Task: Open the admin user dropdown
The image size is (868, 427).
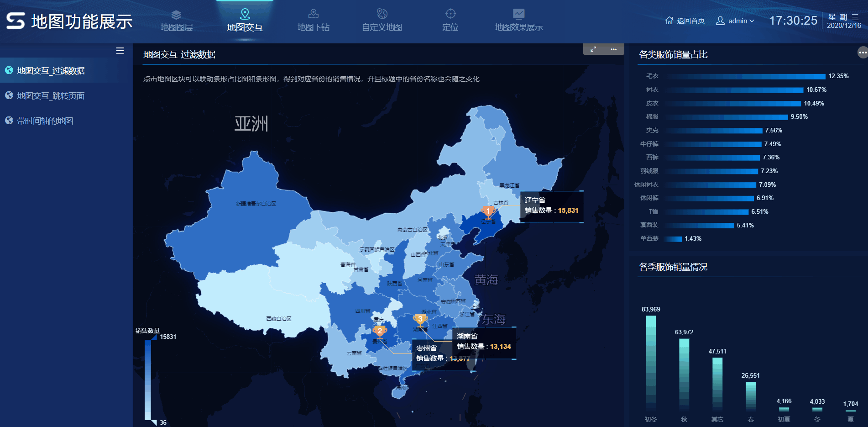Action: tap(735, 21)
